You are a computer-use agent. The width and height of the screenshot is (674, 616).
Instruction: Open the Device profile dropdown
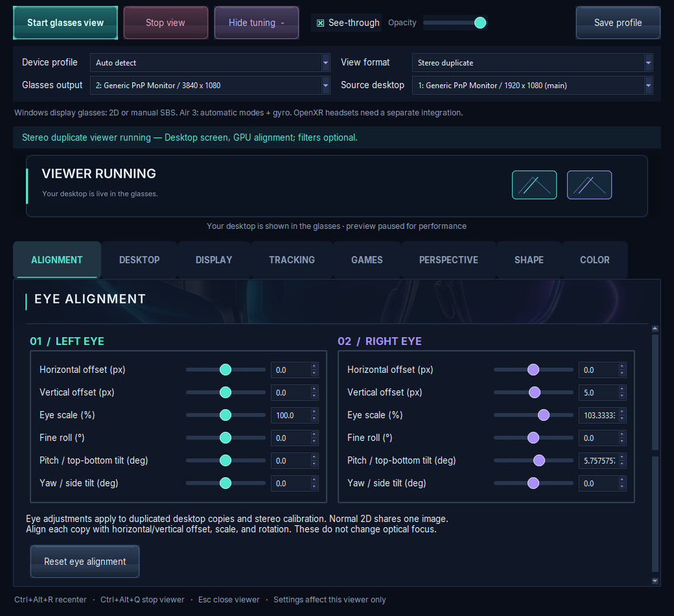pyautogui.click(x=210, y=63)
